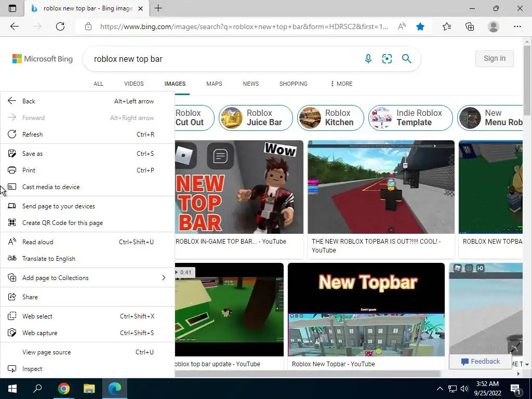Click the Roblox Cut Out chip

194,118
